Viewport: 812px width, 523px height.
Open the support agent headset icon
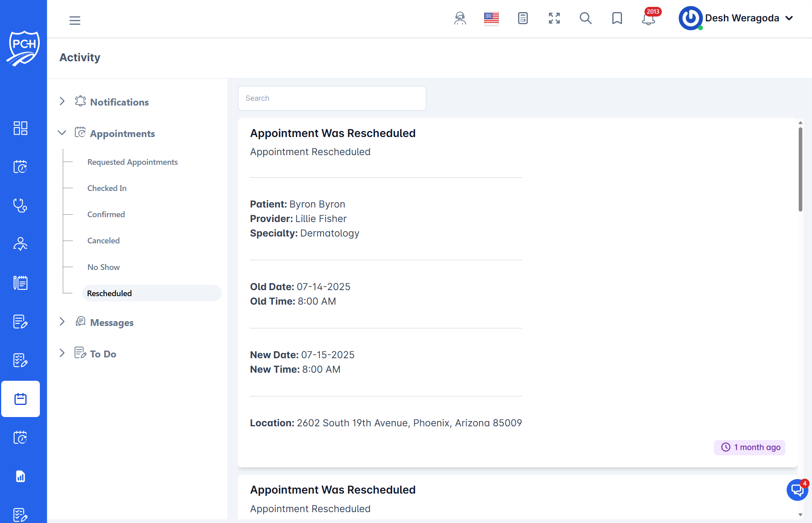[460, 19]
